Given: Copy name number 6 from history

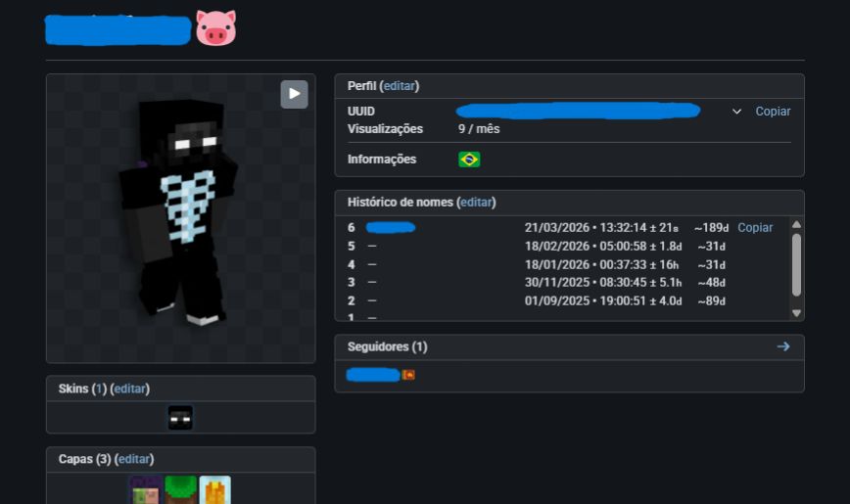Looking at the screenshot, I should click(x=755, y=228).
